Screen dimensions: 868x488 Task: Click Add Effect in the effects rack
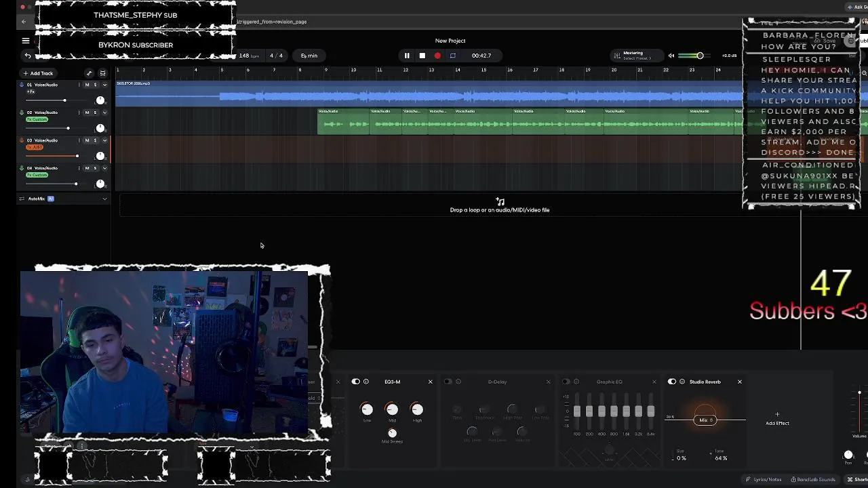[x=777, y=419]
